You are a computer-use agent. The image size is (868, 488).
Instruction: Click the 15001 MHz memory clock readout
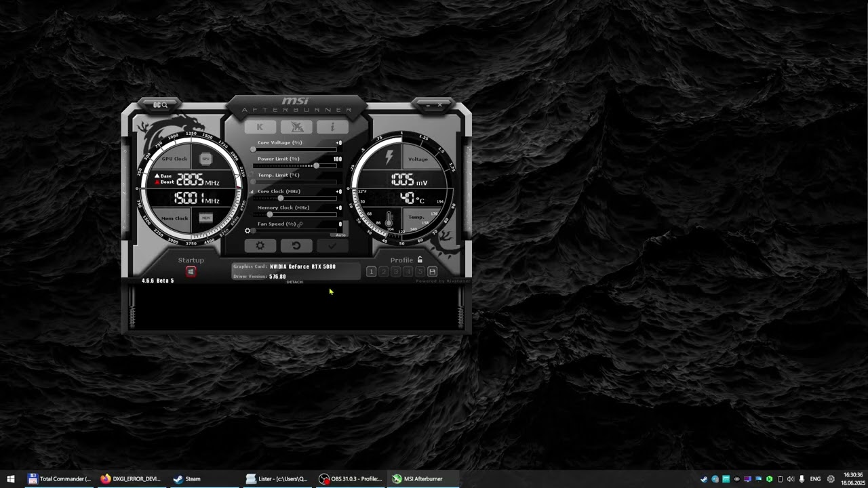coord(197,199)
